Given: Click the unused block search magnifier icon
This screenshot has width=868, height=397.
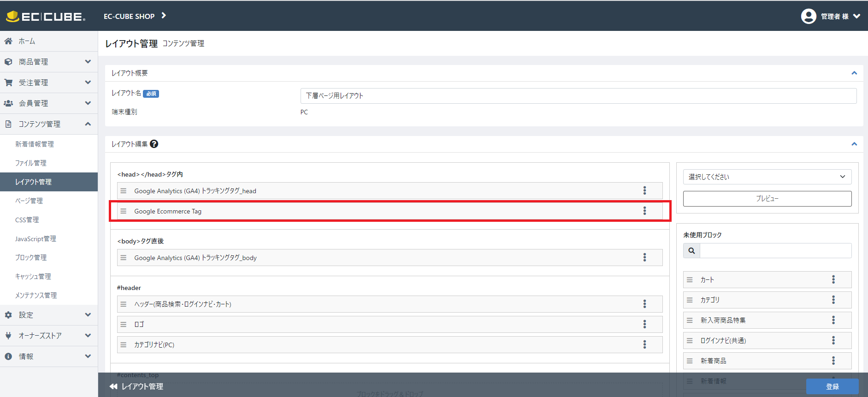Looking at the screenshot, I should click(691, 251).
